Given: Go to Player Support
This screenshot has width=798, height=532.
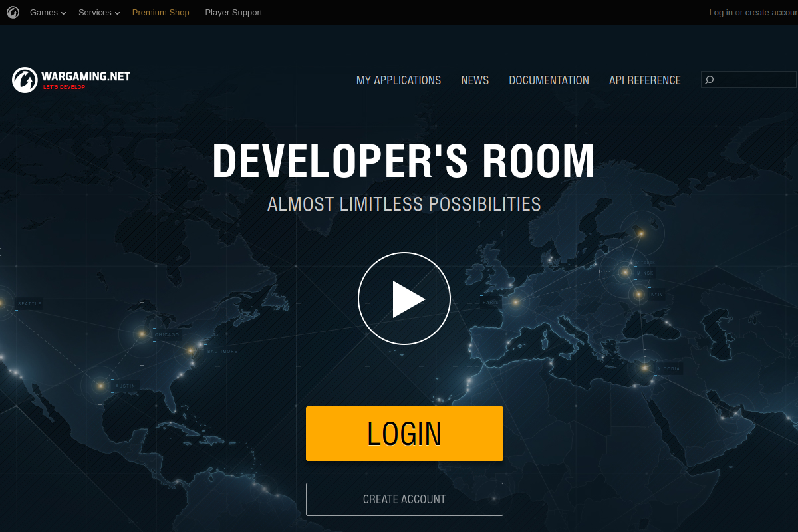Looking at the screenshot, I should pos(233,12).
